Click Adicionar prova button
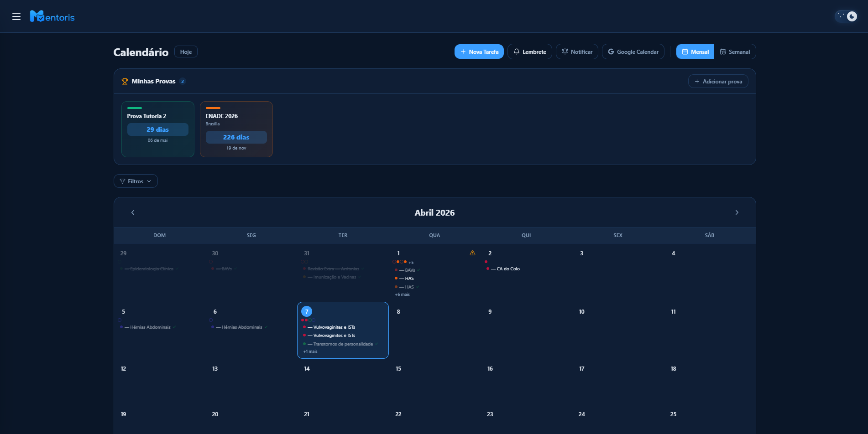This screenshot has width=868, height=434. click(718, 81)
